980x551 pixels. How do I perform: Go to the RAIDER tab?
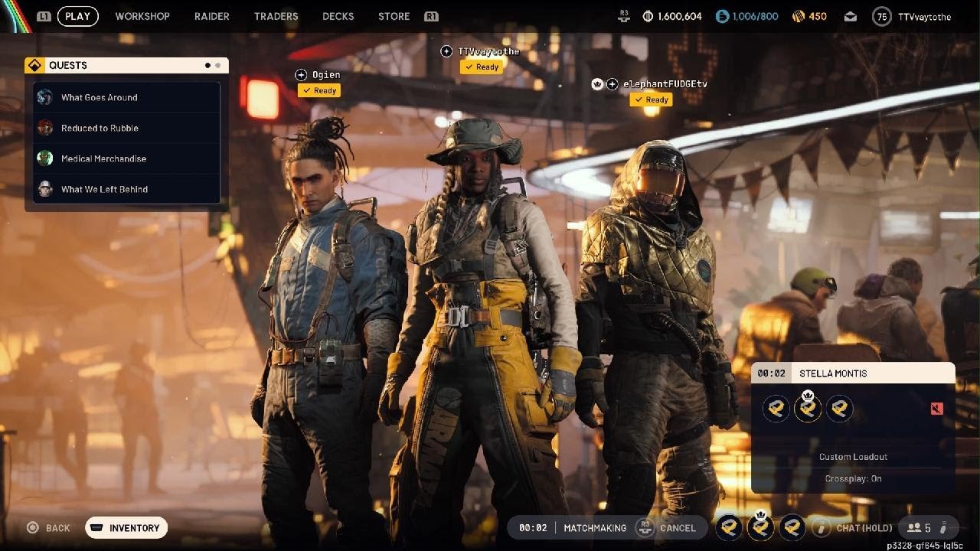(212, 16)
